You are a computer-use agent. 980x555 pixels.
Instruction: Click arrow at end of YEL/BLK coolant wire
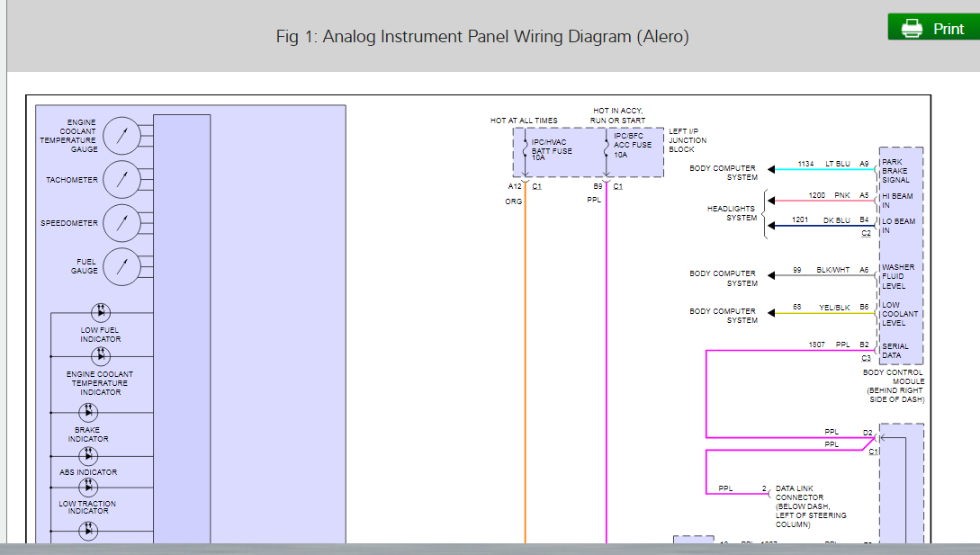771,313
